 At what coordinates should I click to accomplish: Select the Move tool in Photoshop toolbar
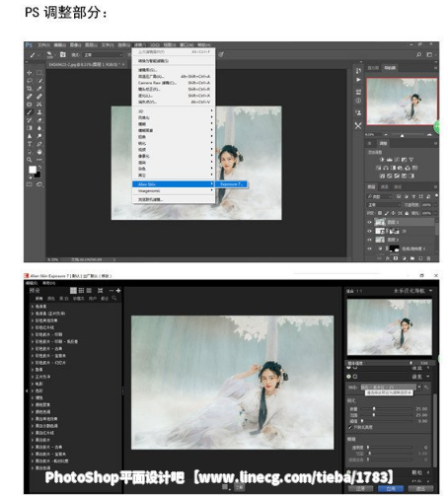click(30, 73)
